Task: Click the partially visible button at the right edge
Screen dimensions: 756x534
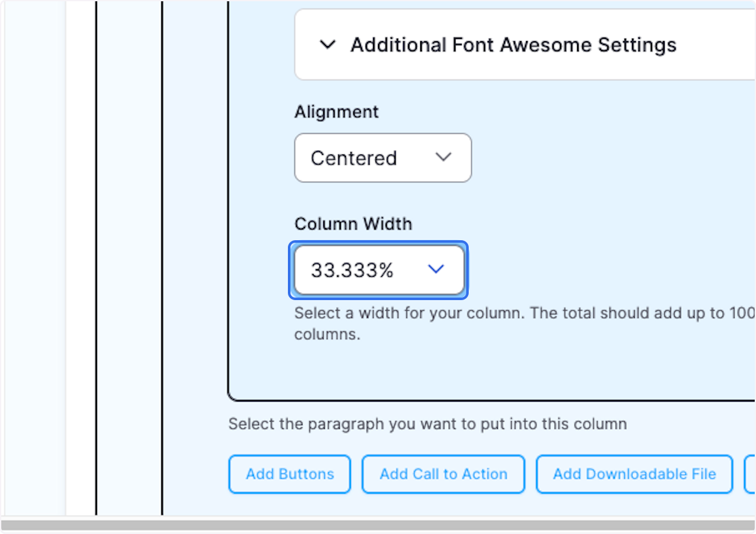Action: 751,473
